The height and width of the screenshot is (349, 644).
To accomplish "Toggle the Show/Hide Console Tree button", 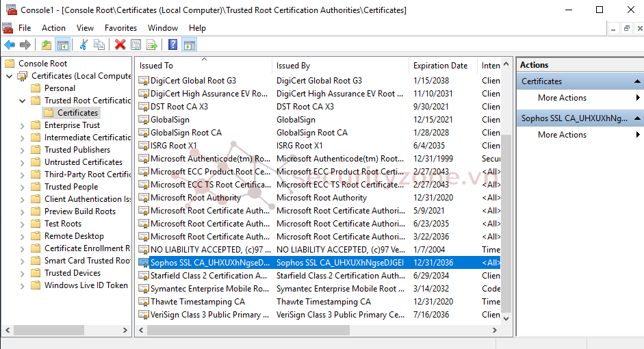I will pyautogui.click(x=62, y=44).
